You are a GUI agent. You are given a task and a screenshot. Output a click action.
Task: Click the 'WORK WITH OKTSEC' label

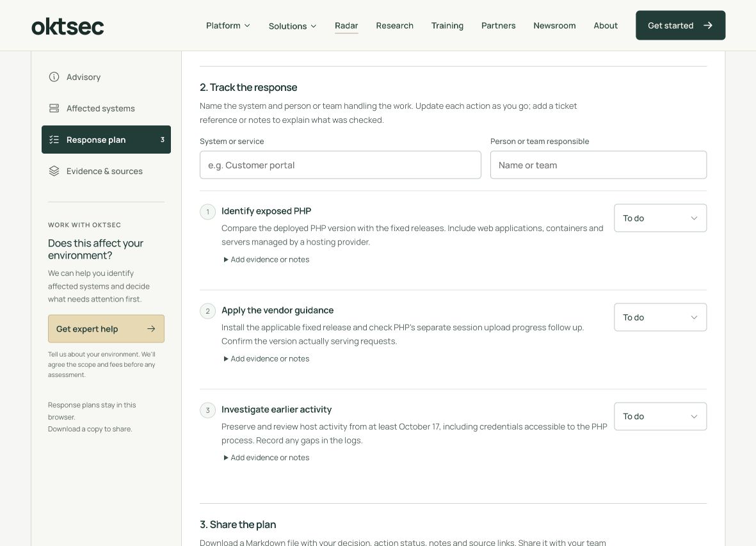[84, 225]
